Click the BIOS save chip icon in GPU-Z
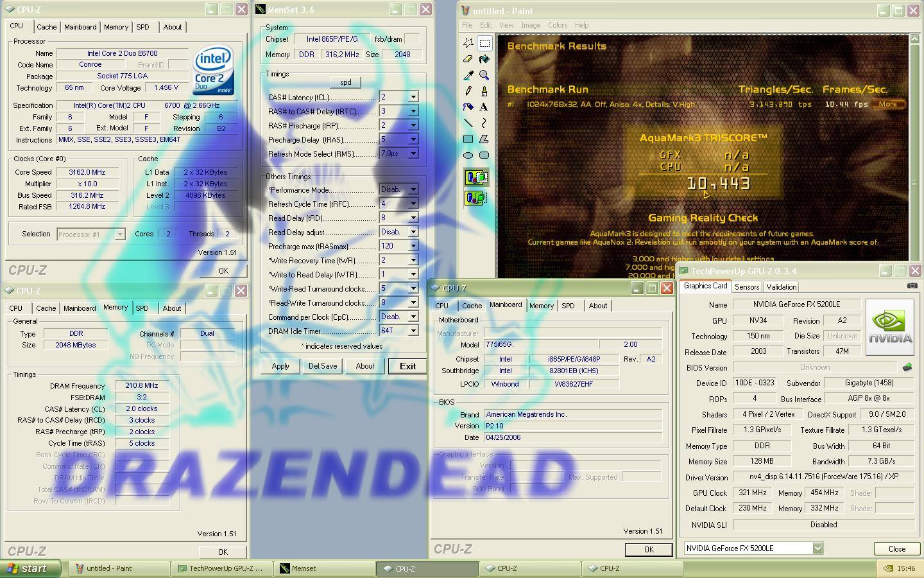Viewport: 924px width, 578px height. (x=907, y=367)
